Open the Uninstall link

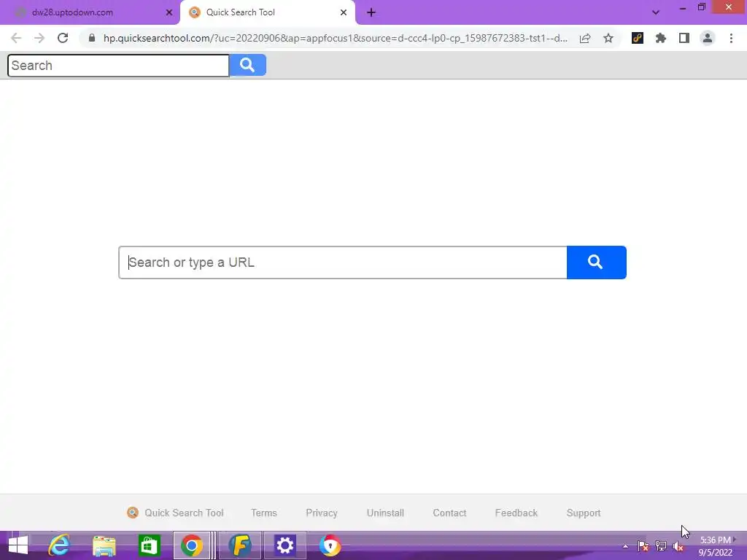(x=385, y=513)
